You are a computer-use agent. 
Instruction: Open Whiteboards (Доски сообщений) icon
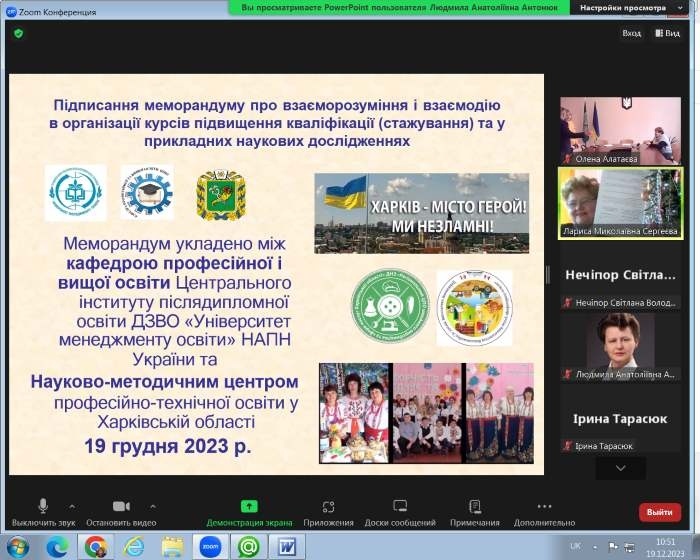click(x=400, y=507)
